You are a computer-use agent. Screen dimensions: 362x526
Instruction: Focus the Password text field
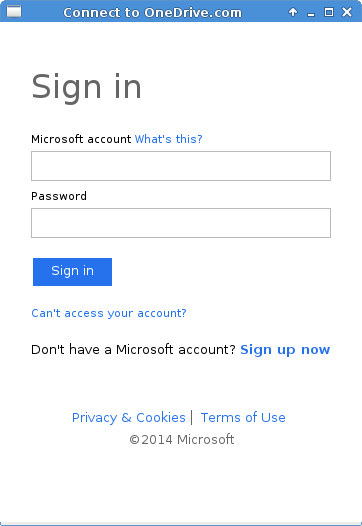coord(181,223)
